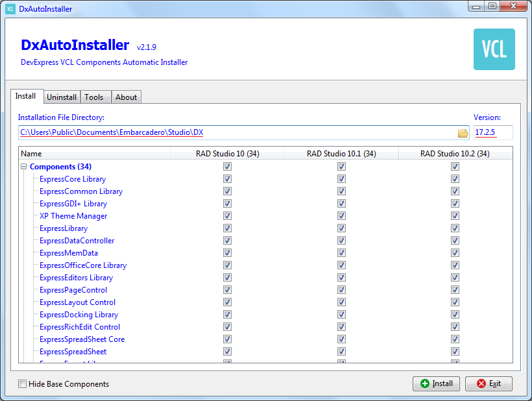The height and width of the screenshot is (401, 532).
Task: Switch to the Install tab
Action: tap(26, 96)
